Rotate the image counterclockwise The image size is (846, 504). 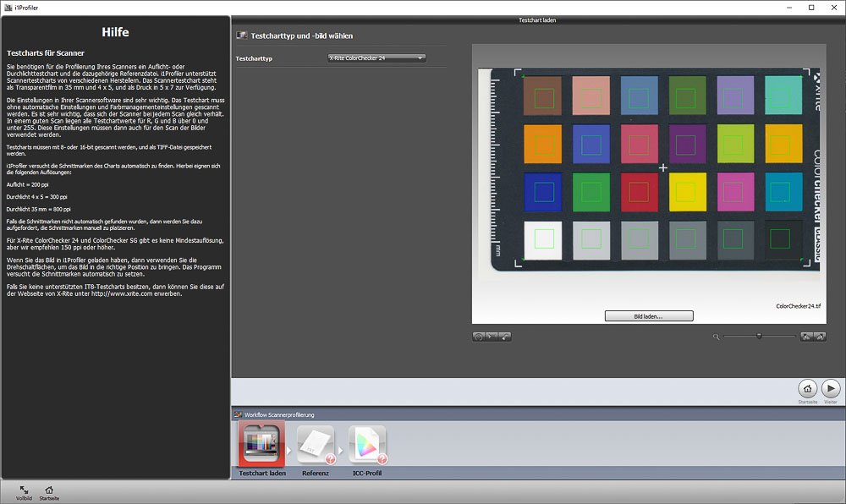pos(806,337)
